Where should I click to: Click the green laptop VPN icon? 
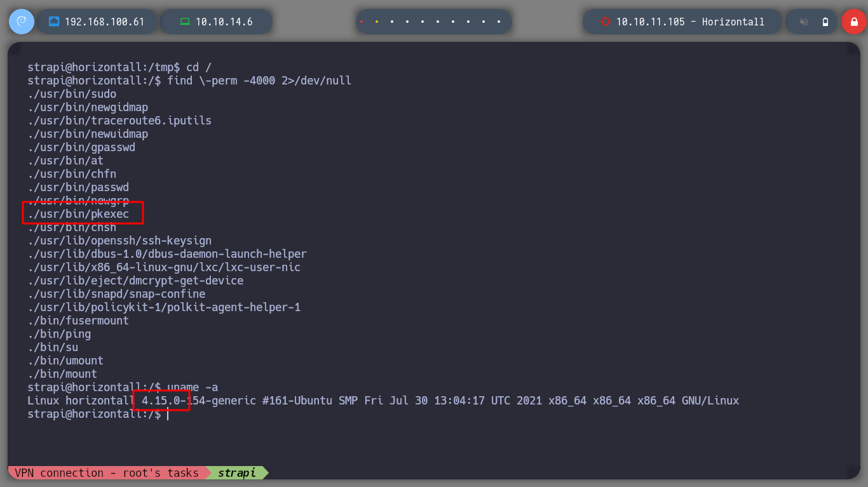click(185, 22)
